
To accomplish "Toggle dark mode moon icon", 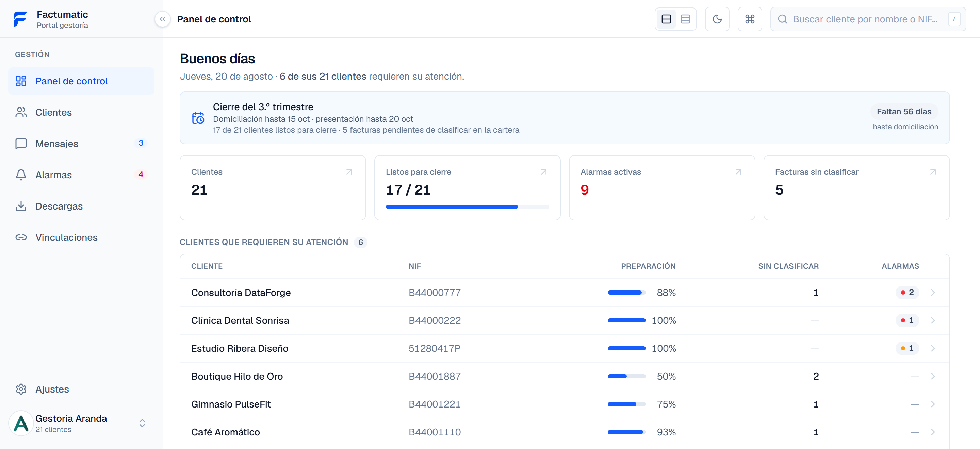I will coord(717,19).
